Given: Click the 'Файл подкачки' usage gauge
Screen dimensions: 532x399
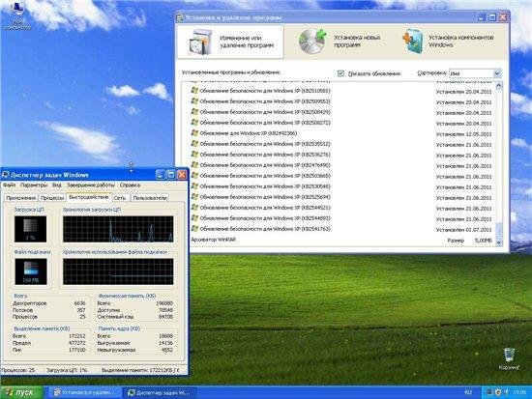Looking at the screenshot, I should pos(31,271).
